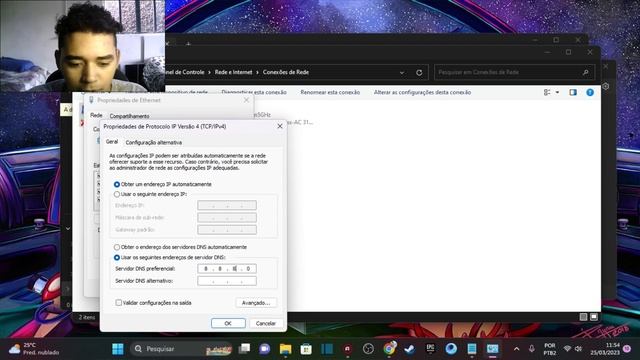Open notification bell in the taskbar corner
640x360 pixels.
(x=627, y=349)
